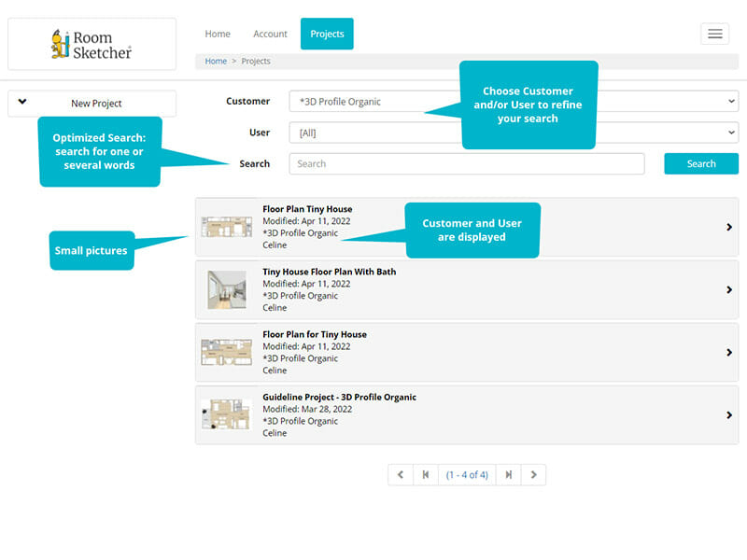Click arrow on Floor Plan Tiny House row
747x560 pixels.
click(x=729, y=227)
